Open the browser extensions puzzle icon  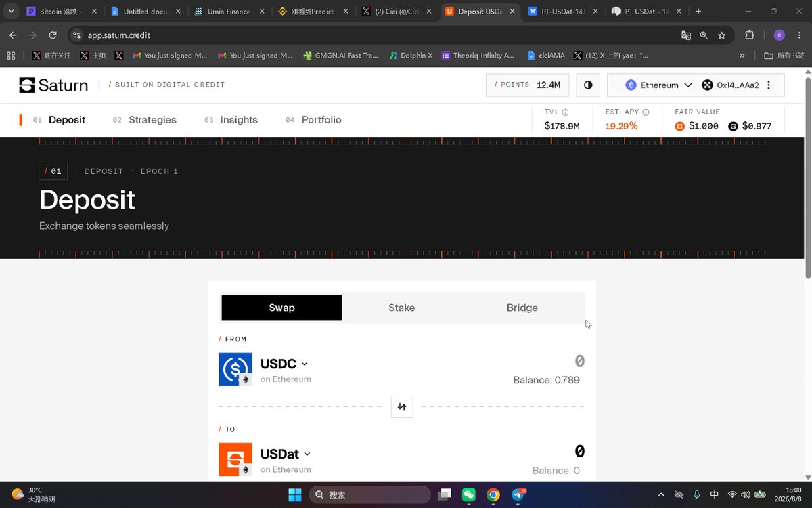[750, 35]
